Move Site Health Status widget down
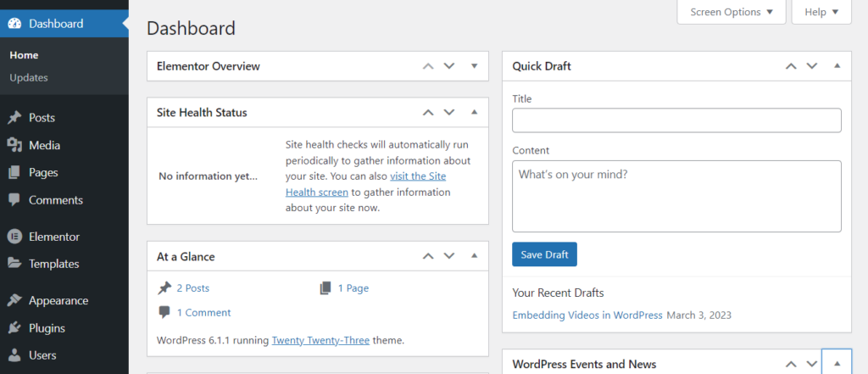The width and height of the screenshot is (868, 374). (x=449, y=113)
